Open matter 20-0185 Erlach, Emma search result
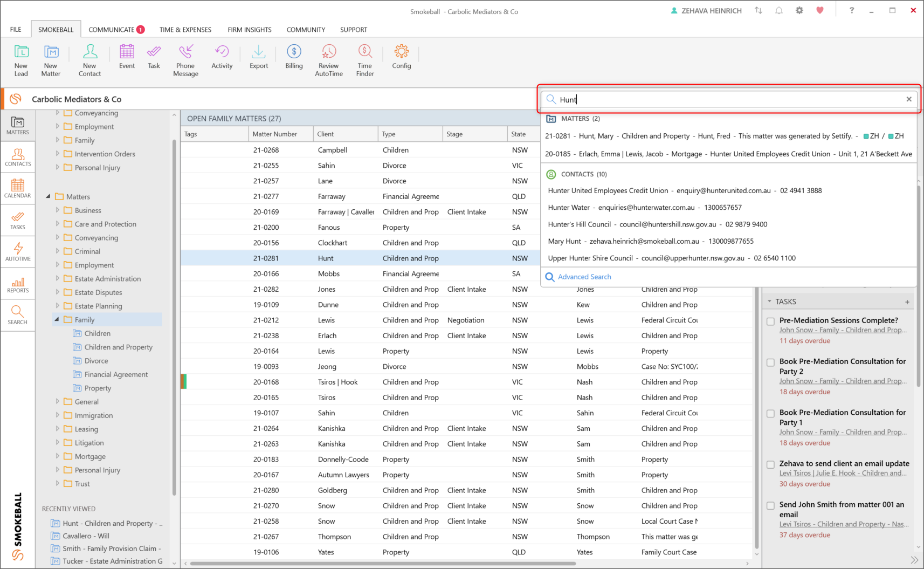This screenshot has height=569, width=924. point(729,154)
